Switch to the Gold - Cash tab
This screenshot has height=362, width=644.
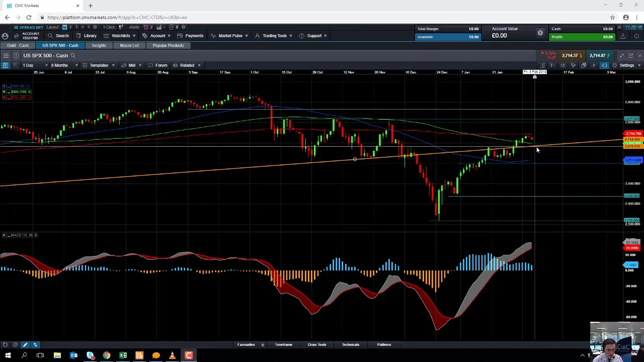pos(18,45)
